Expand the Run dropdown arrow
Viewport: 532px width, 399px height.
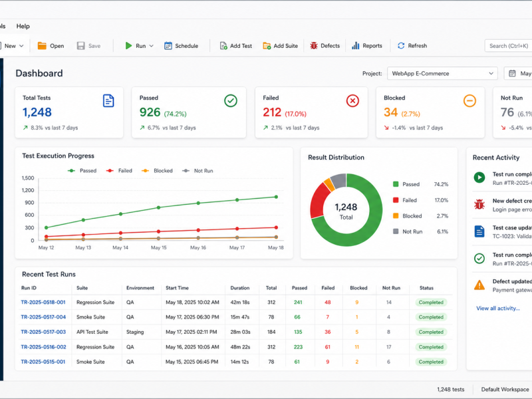(x=152, y=46)
